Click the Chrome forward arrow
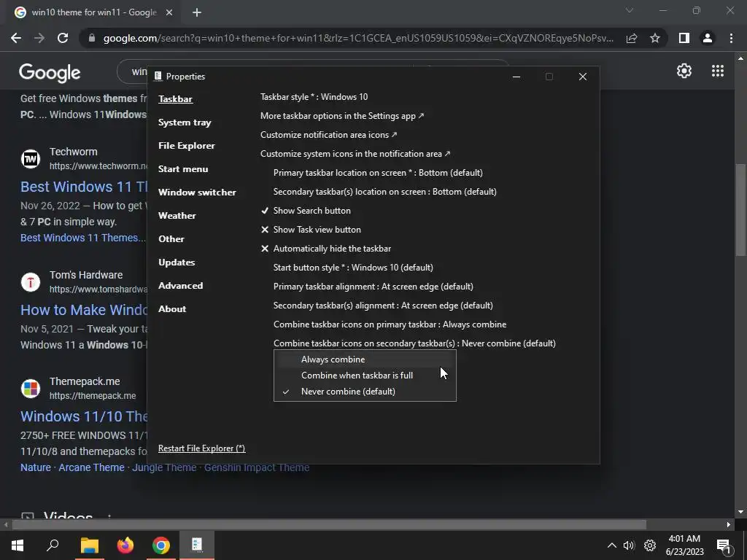 (x=39, y=38)
